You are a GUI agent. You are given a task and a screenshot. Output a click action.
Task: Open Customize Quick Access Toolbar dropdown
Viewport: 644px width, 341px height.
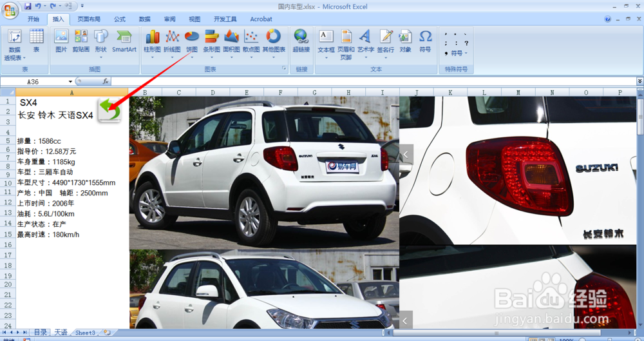[x=82, y=6]
